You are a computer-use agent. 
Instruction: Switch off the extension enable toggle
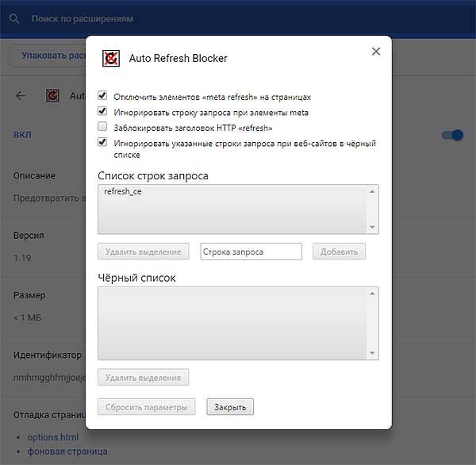(x=452, y=135)
